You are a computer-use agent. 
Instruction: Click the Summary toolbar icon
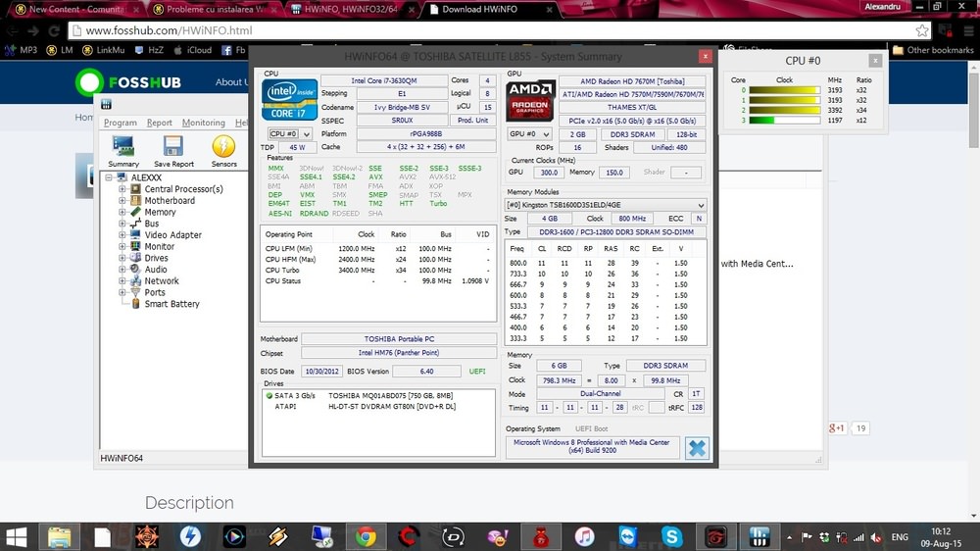[123, 148]
